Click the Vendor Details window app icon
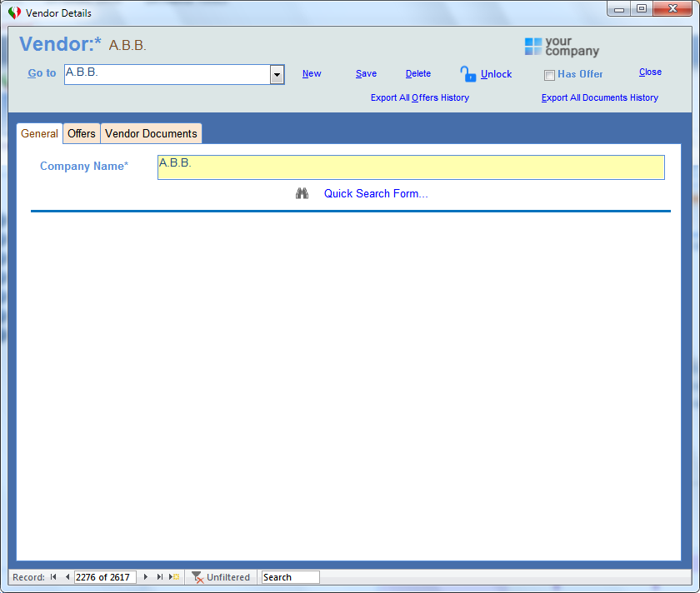Viewport: 700px width, 593px height. pyautogui.click(x=14, y=13)
